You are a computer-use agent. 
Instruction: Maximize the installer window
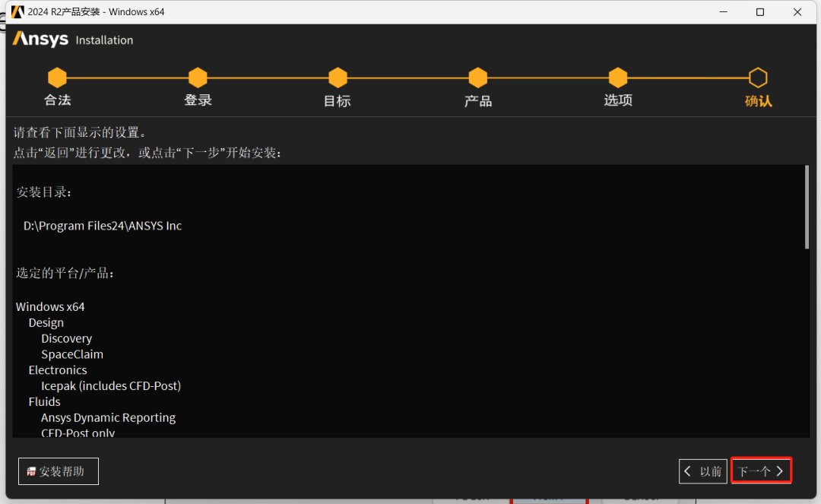coord(759,11)
